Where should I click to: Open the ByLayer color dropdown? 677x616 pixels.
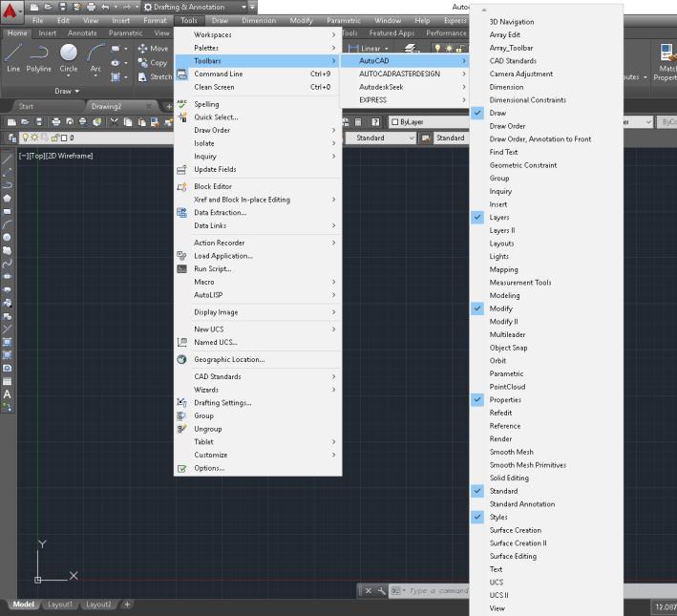pos(429,122)
